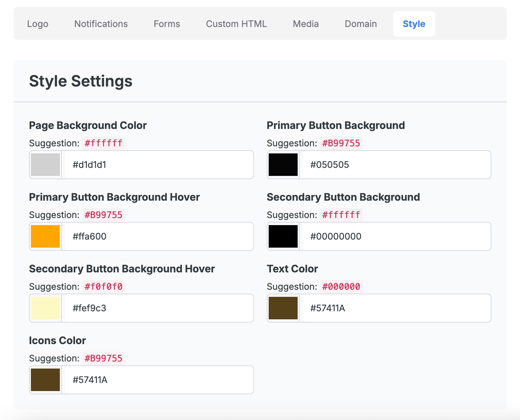Open the Icons Color swatch
This screenshot has width=520, height=420.
click(45, 380)
